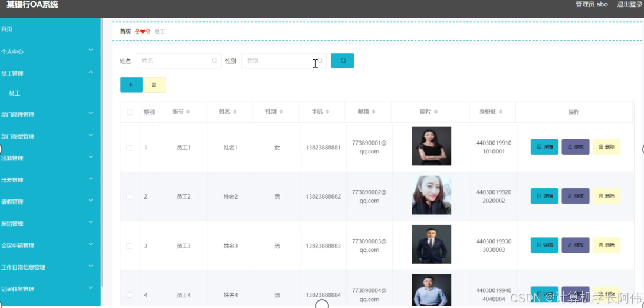Screen dimensions: 644x308
Task: Check the row checkbox for 员工2
Action: coord(129,196)
